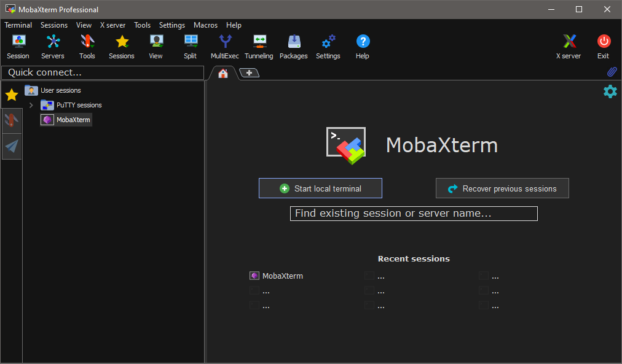
Task: Switch to the Sessions star sidebar tab
Action: pyautogui.click(x=12, y=95)
